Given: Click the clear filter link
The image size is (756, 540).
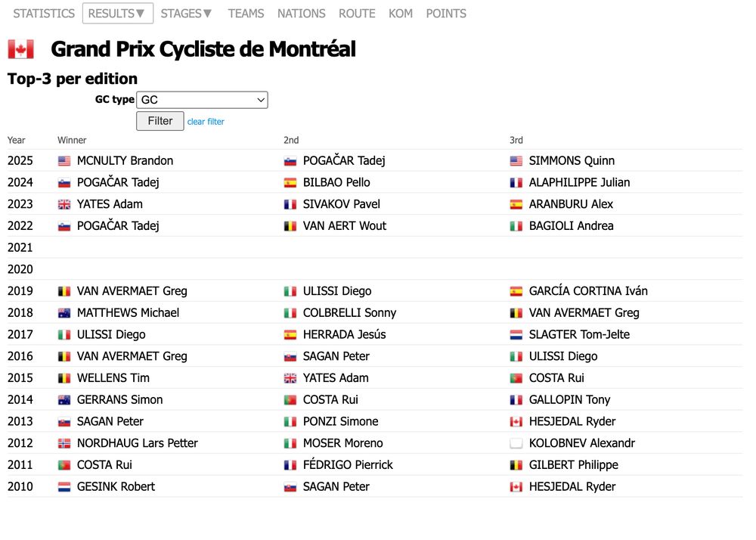Looking at the screenshot, I should [206, 122].
